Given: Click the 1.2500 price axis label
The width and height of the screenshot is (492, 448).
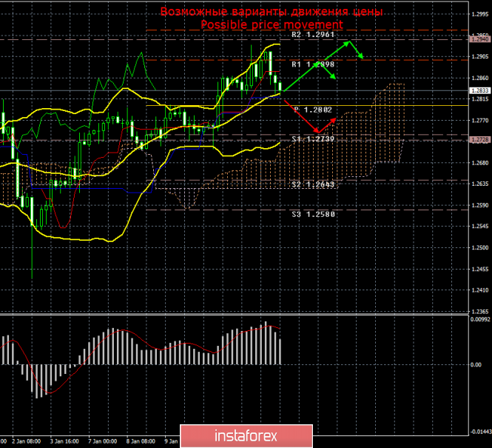Looking at the screenshot, I should click(x=479, y=248).
